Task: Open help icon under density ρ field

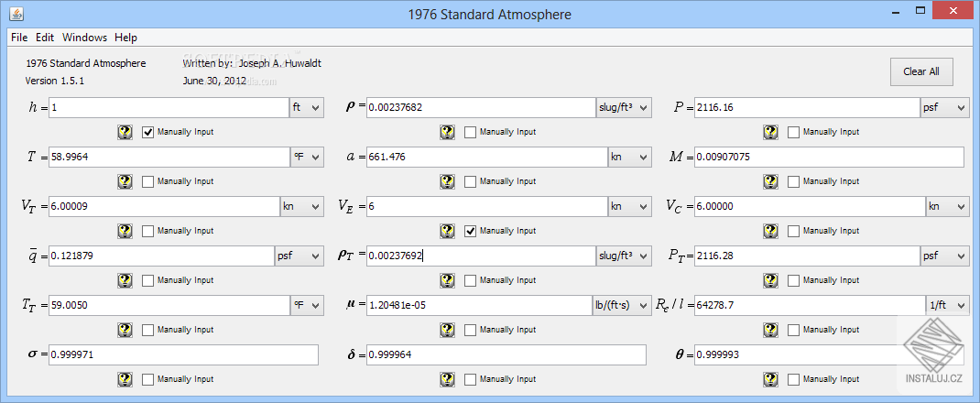Action: pyautogui.click(x=447, y=132)
